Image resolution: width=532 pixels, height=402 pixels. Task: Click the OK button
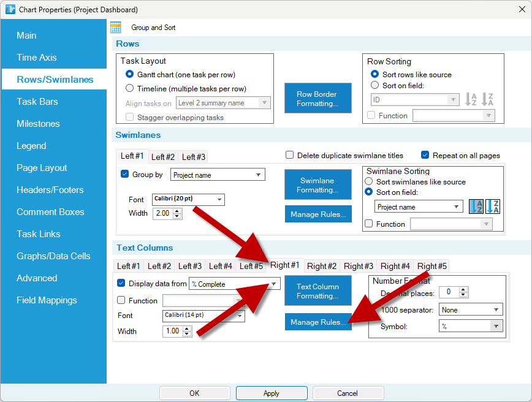[x=195, y=393]
